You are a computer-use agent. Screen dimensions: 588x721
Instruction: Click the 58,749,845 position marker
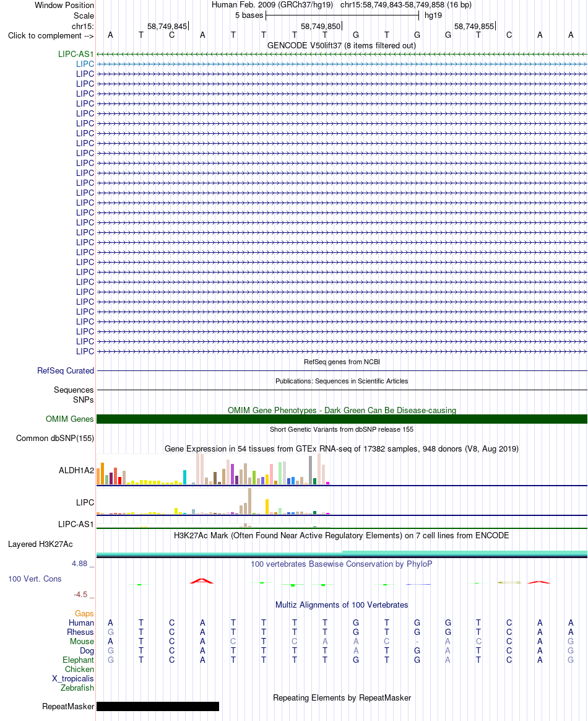coord(167,27)
